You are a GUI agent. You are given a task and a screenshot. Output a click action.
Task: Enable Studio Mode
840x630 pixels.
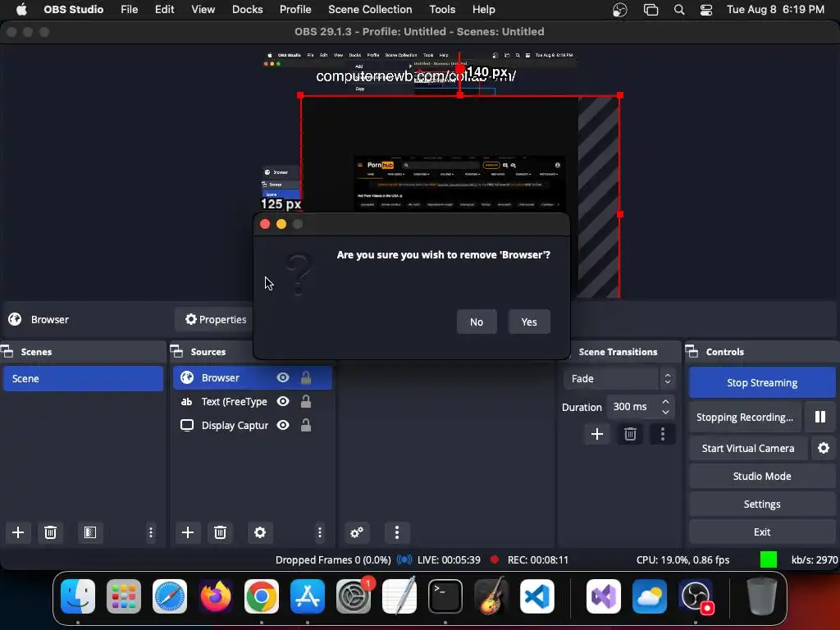point(762,476)
